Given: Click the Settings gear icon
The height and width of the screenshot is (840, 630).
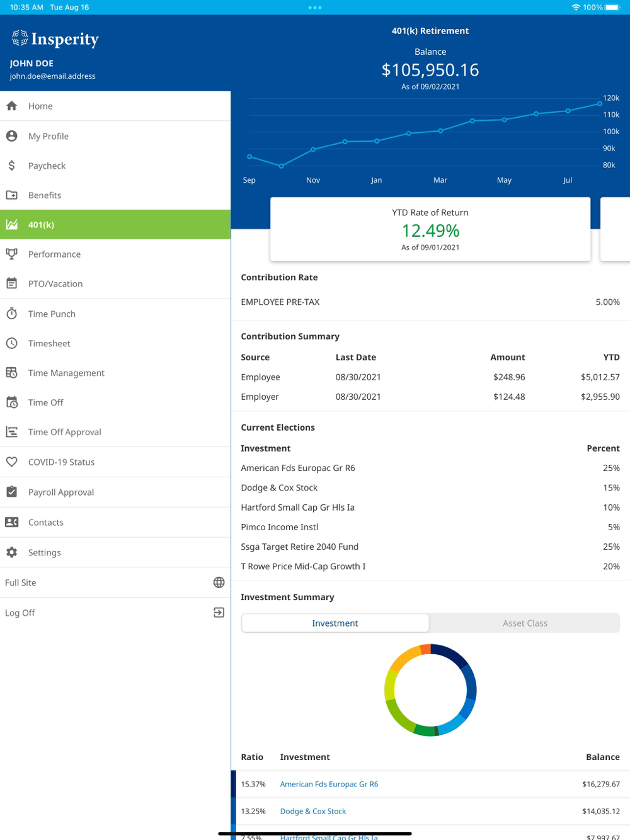Looking at the screenshot, I should click(x=12, y=552).
